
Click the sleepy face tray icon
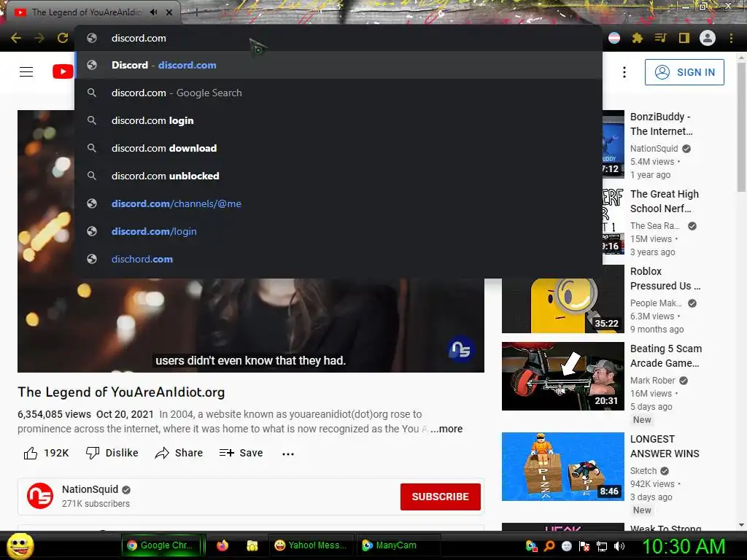click(566, 546)
